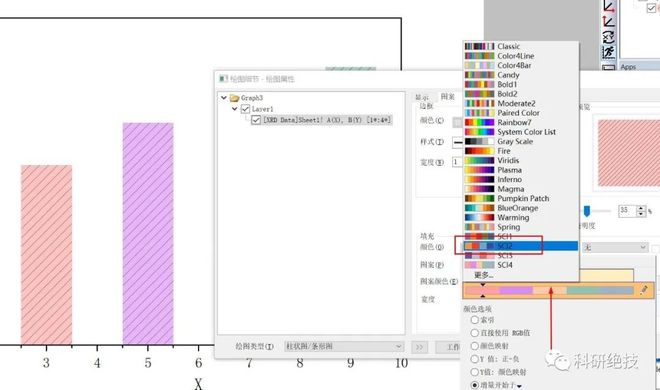Choose the Spring color list
Screen dimensions: 660x390
point(521,227)
